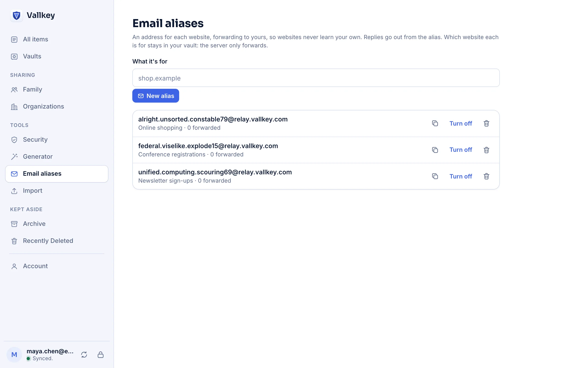Lock the vault with the padlock icon
The width and height of the screenshot is (588, 368).
[101, 355]
